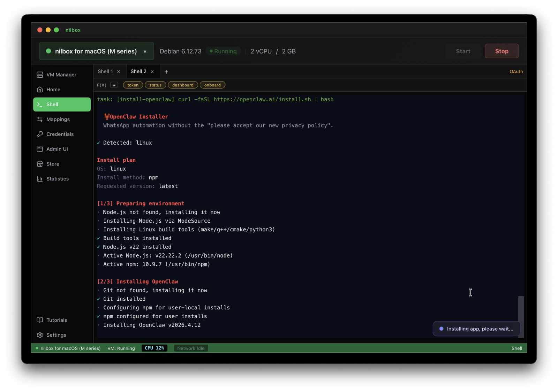
Task: Open Statistics page label
Action: pos(58,179)
